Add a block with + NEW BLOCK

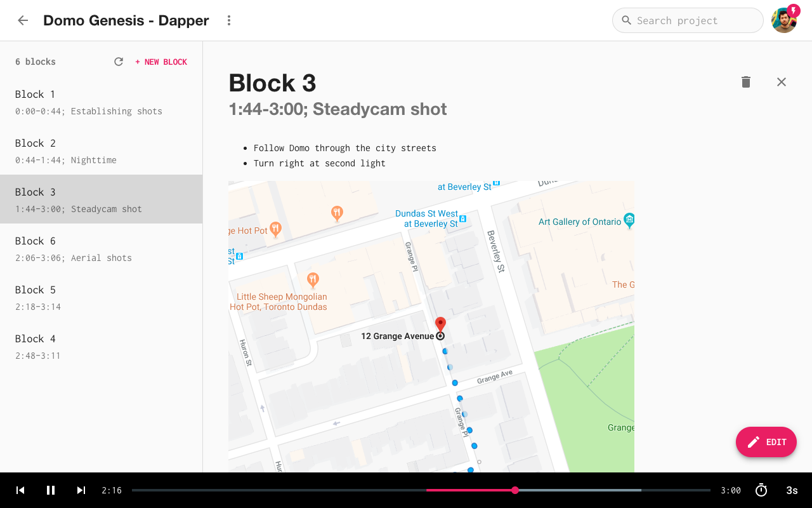coord(161,62)
